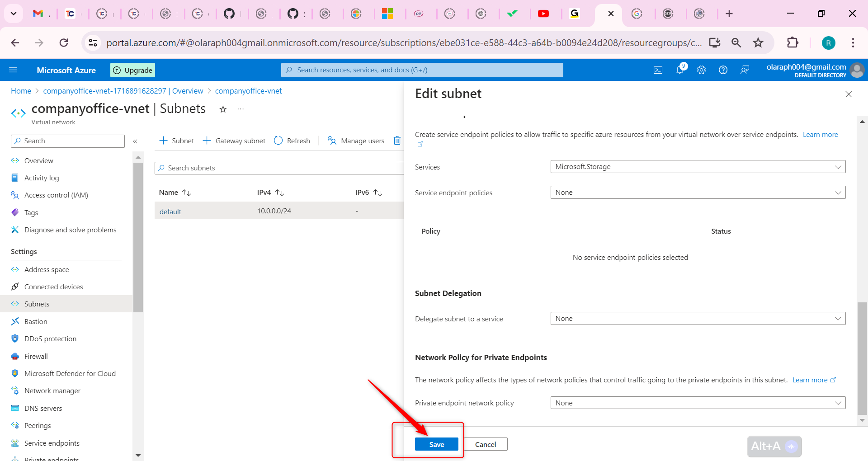Image resolution: width=868 pixels, height=461 pixels.
Task: Open the Azure feedback icon
Action: [745, 70]
